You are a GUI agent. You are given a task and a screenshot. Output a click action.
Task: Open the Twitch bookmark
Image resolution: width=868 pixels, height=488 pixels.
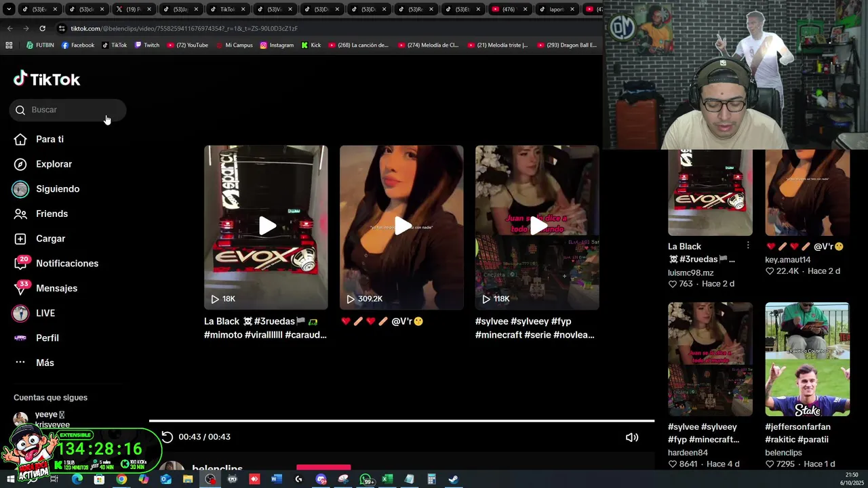click(147, 45)
